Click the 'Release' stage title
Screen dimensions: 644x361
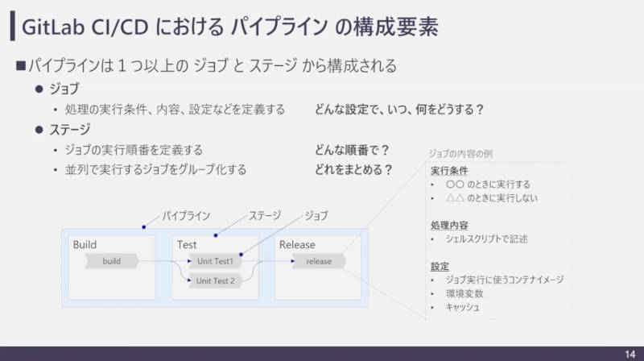click(297, 245)
